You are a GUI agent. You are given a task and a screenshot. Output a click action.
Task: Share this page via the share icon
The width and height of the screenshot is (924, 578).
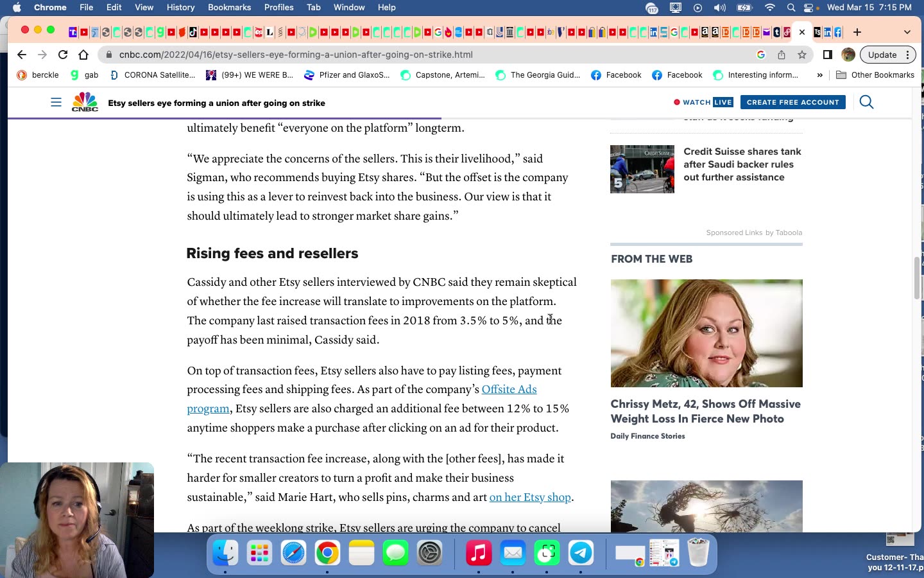pos(782,55)
